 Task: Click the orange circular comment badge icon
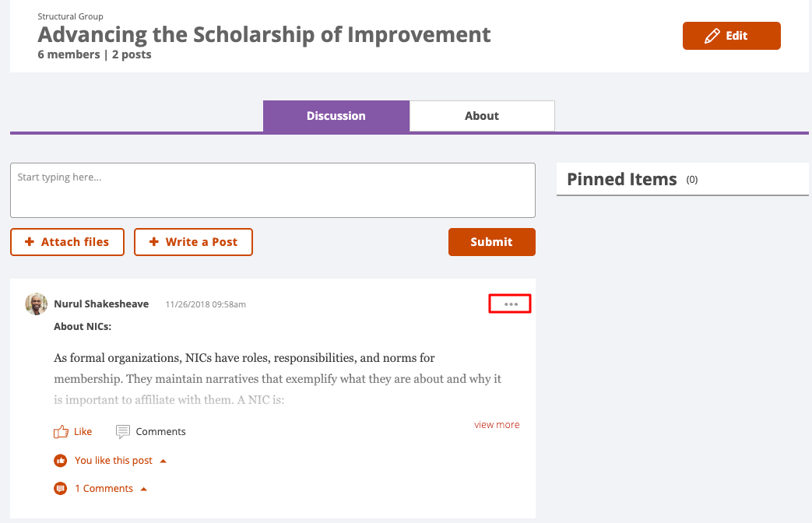tap(61, 488)
